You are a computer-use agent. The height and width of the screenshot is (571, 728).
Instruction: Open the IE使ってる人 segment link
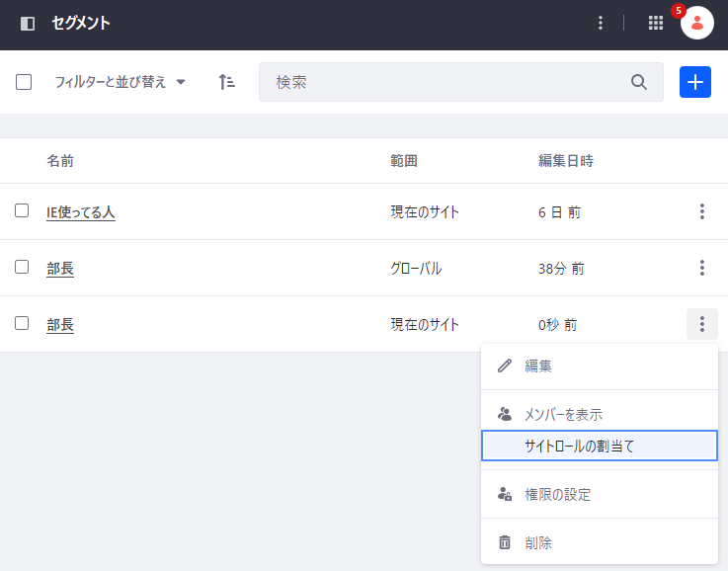81,212
